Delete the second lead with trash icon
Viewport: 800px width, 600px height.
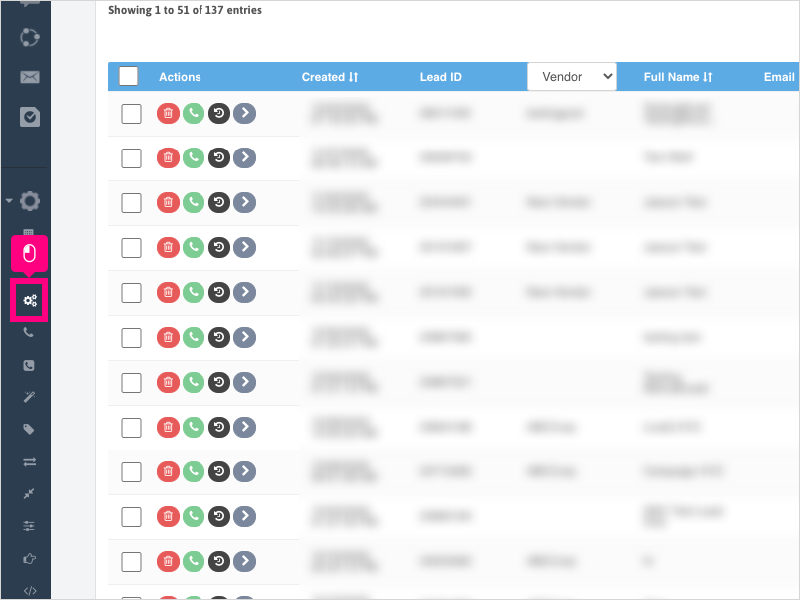coord(168,158)
